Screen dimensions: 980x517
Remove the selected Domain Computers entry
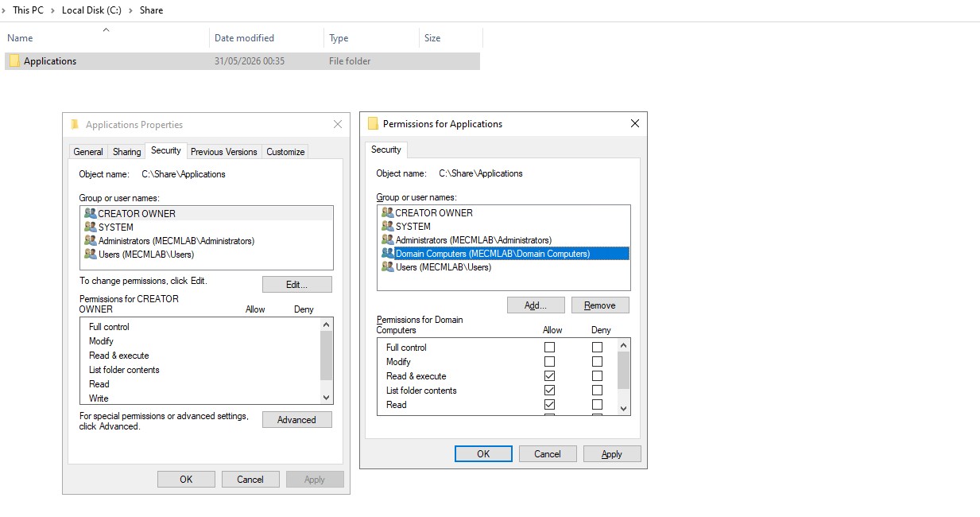click(600, 305)
